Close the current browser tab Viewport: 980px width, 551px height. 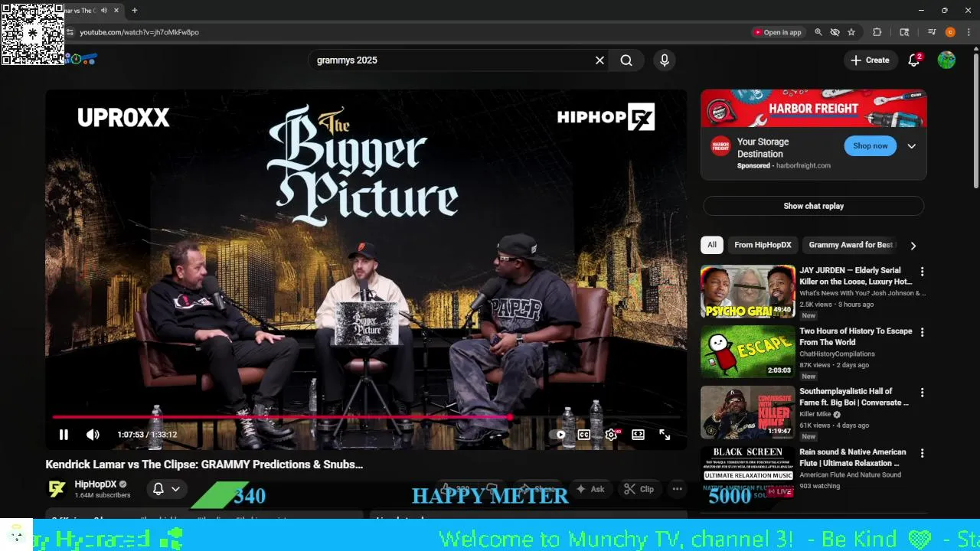[x=117, y=11]
